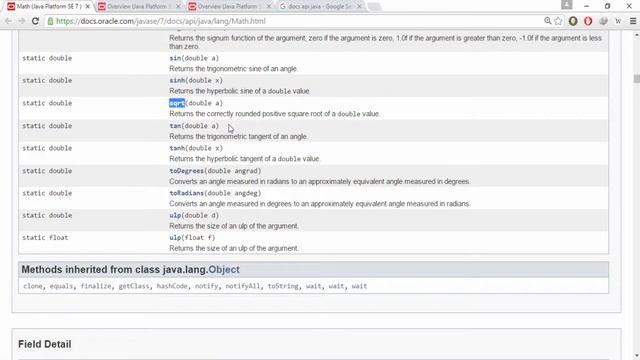640x360 pixels.
Task: Click the red Opera-style extension icon
Action: point(588,21)
